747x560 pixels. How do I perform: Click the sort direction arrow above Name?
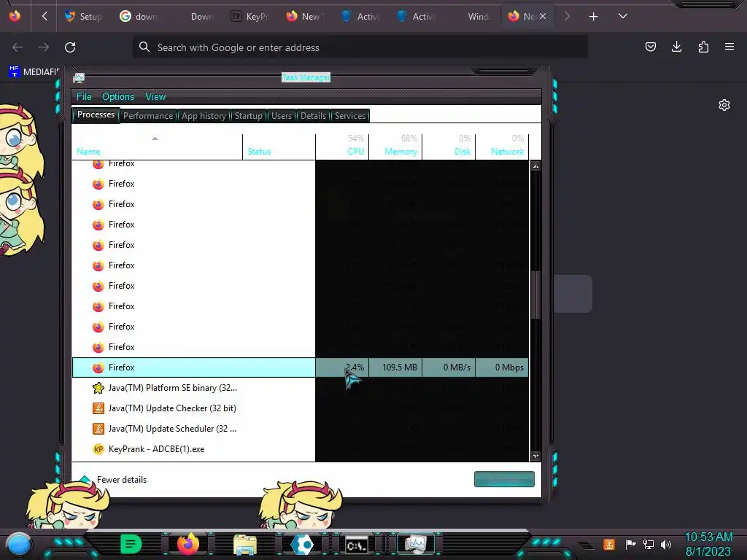click(x=155, y=139)
